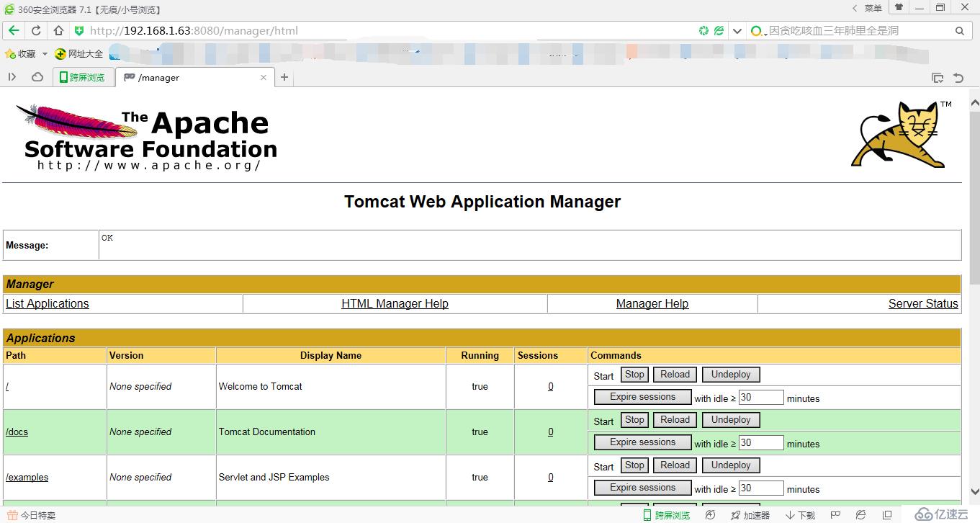
Task: Open the root / application path link
Action: pyautogui.click(x=7, y=387)
